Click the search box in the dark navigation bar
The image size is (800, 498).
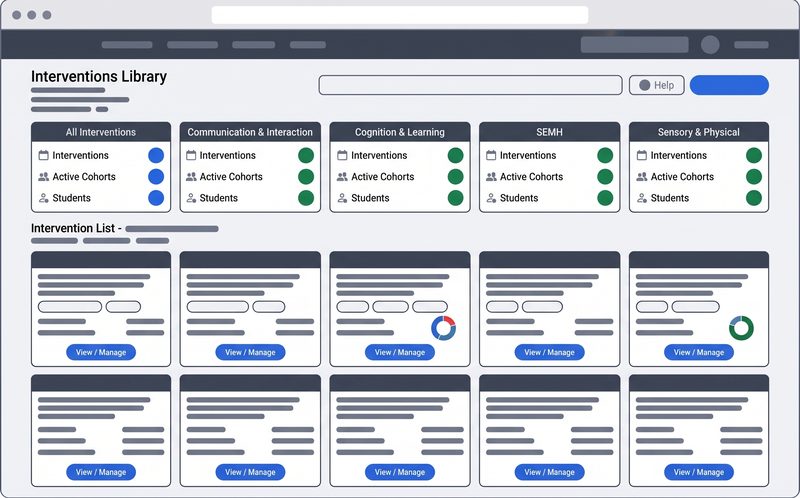click(634, 45)
